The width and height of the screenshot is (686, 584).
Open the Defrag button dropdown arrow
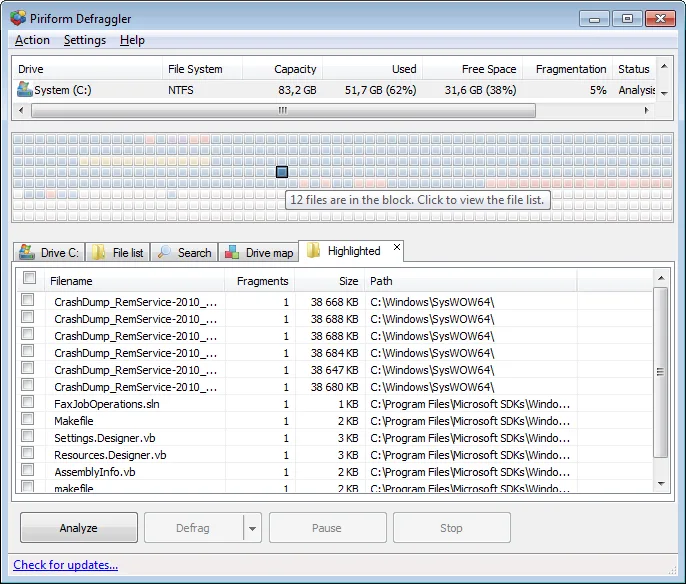(252, 528)
